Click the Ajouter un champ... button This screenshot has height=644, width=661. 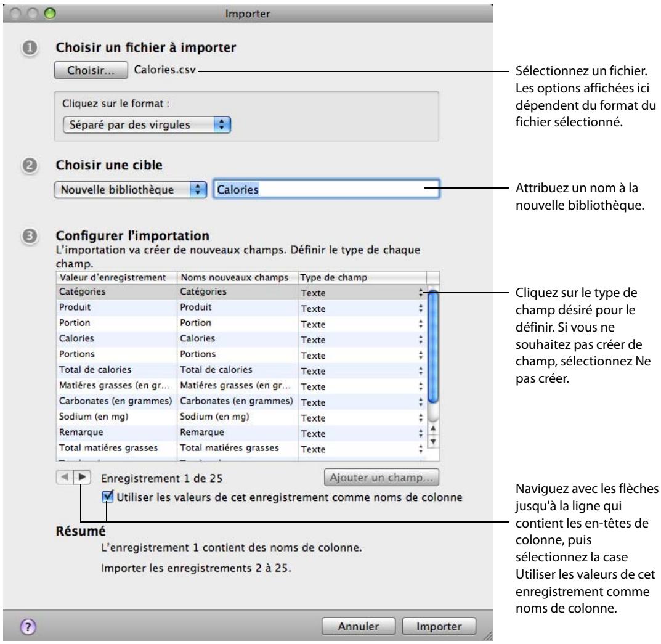pyautogui.click(x=381, y=478)
